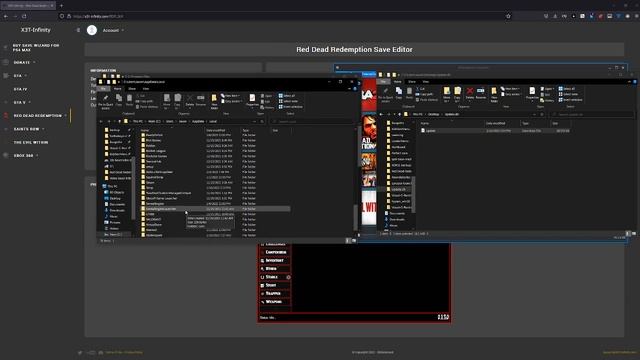Select the update file row in Desktop Explorer window
640x360 pixels.
pyautogui.click(x=495, y=131)
